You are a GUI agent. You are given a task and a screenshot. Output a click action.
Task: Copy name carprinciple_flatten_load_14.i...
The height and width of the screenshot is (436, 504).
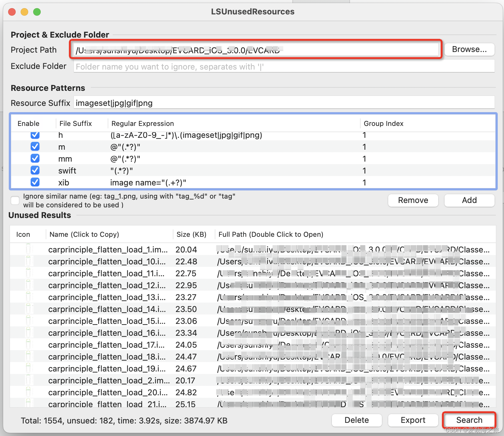click(x=107, y=309)
